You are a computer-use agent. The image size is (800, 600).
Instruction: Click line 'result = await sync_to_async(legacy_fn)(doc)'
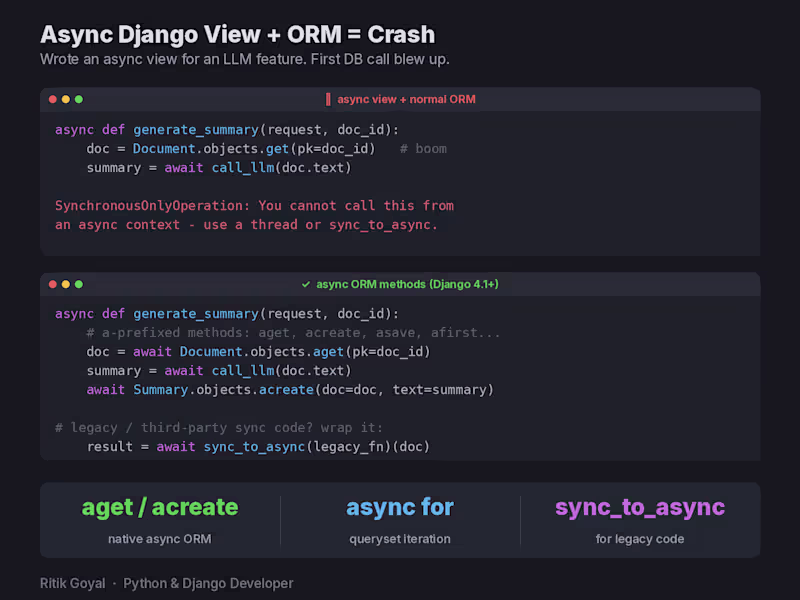point(258,447)
